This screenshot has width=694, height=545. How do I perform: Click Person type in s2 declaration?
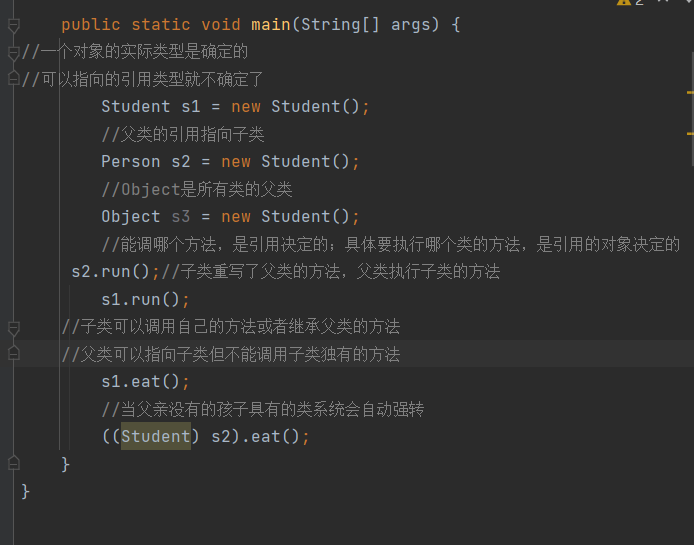pos(130,161)
